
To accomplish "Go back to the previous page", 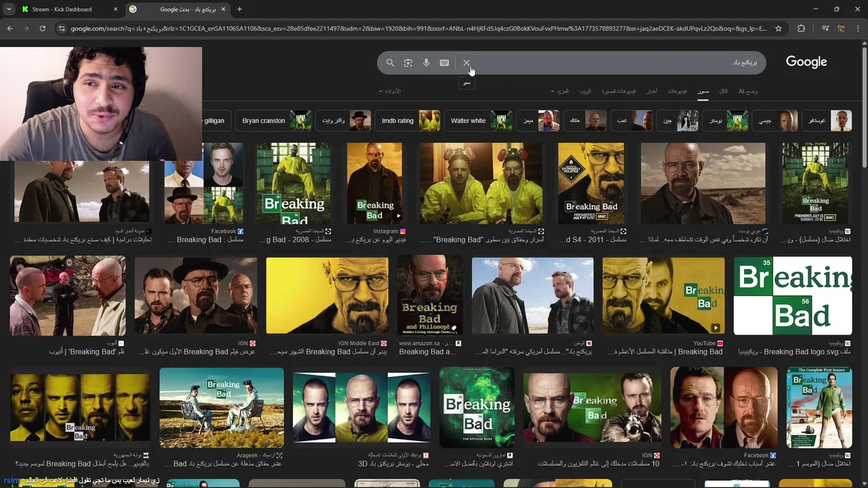I will [x=9, y=28].
